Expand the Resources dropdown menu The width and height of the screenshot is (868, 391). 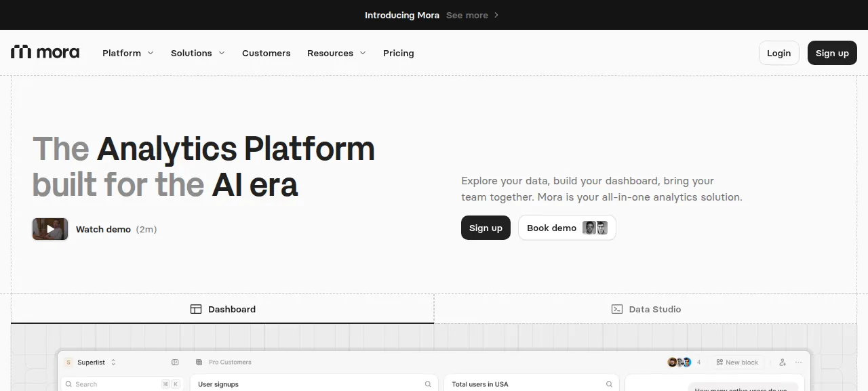(336, 53)
